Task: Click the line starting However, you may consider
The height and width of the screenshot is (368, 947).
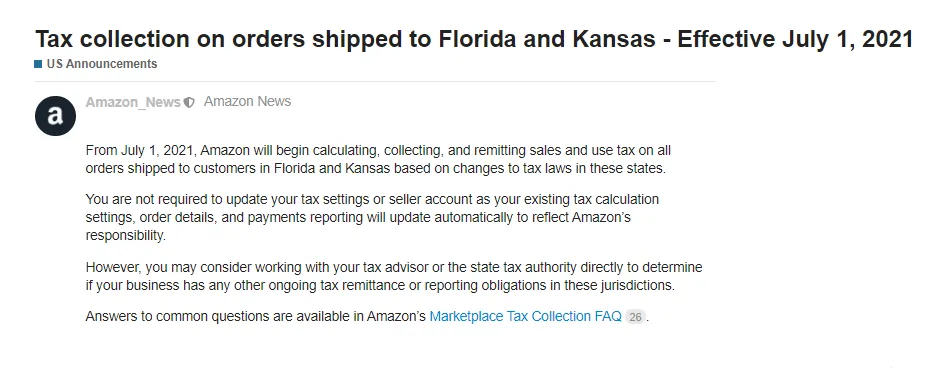Action: (394, 267)
